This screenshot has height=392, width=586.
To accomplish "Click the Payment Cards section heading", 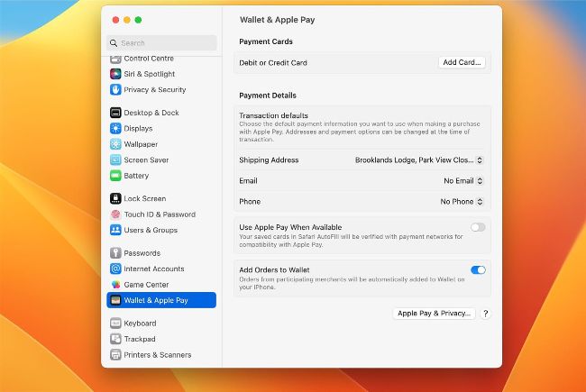I will (x=266, y=41).
